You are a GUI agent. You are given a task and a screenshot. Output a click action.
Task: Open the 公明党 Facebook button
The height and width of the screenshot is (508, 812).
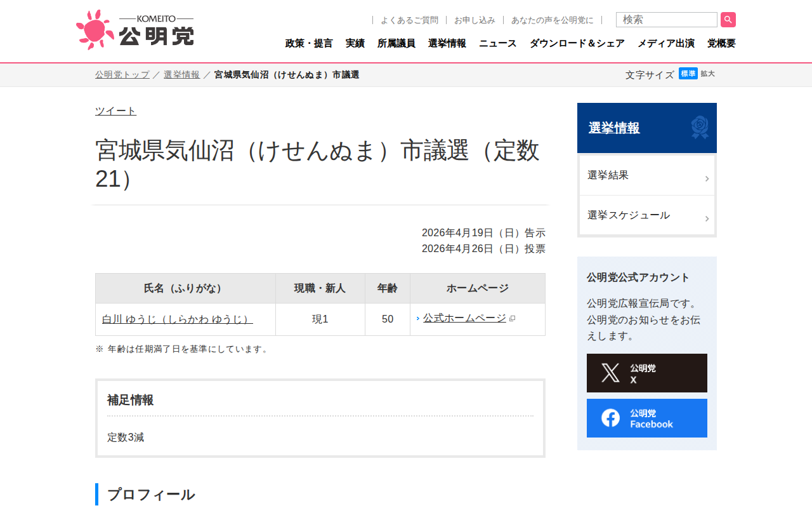click(647, 418)
